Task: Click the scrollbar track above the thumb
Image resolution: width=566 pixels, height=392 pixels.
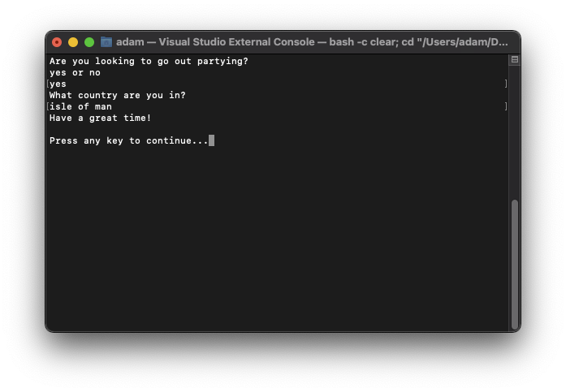Action: pos(514,131)
